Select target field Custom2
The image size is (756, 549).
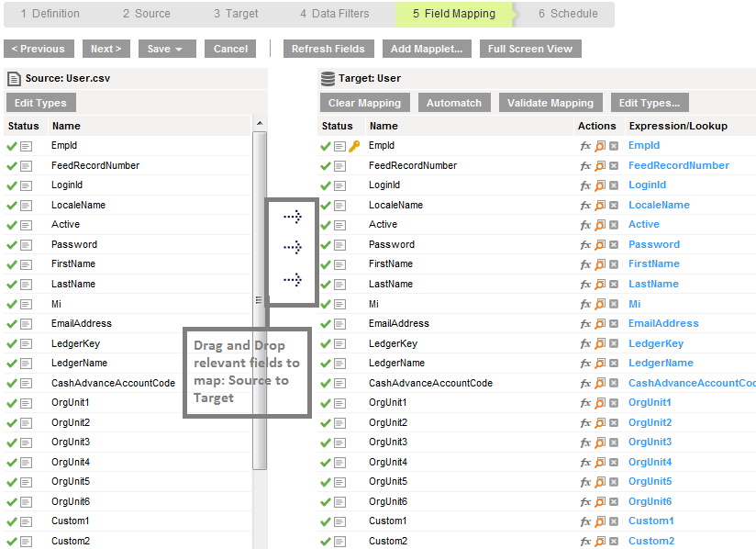point(388,542)
